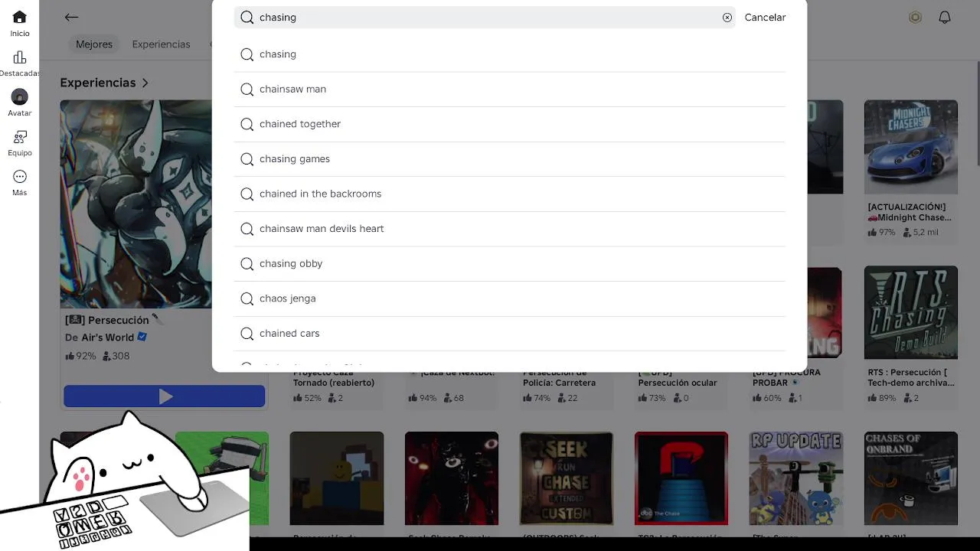
Task: Open the noob character game thumbnail
Action: point(337,478)
